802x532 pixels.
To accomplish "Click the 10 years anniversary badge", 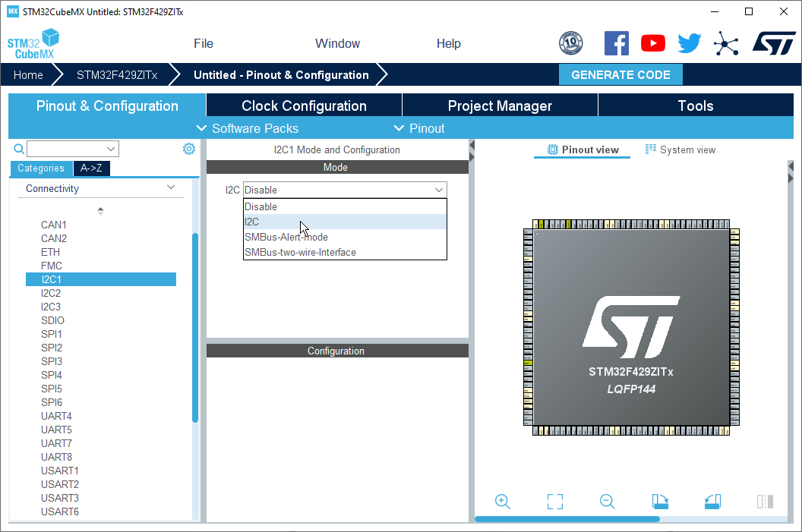I will [x=571, y=43].
